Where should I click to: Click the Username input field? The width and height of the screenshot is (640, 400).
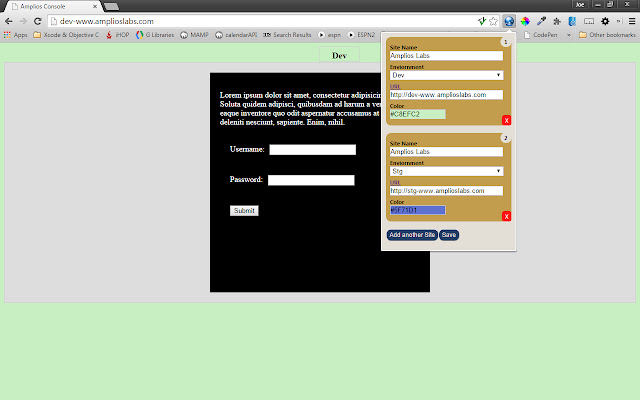(x=313, y=150)
